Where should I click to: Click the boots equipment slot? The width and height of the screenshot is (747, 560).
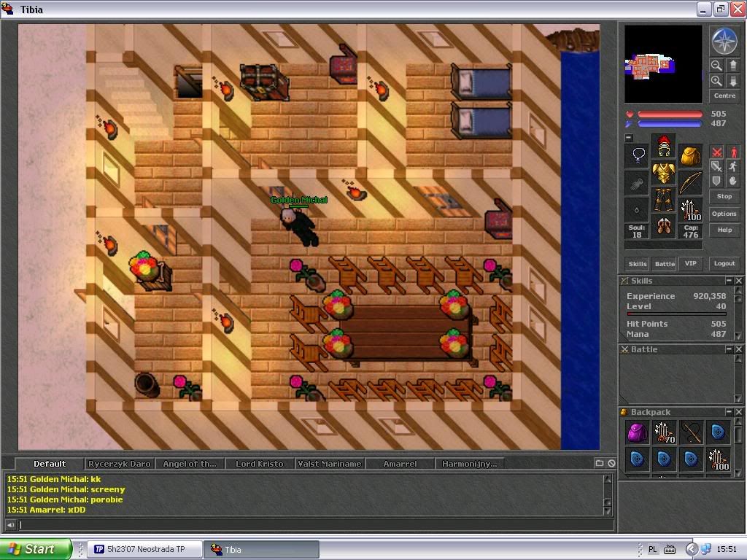tap(664, 226)
